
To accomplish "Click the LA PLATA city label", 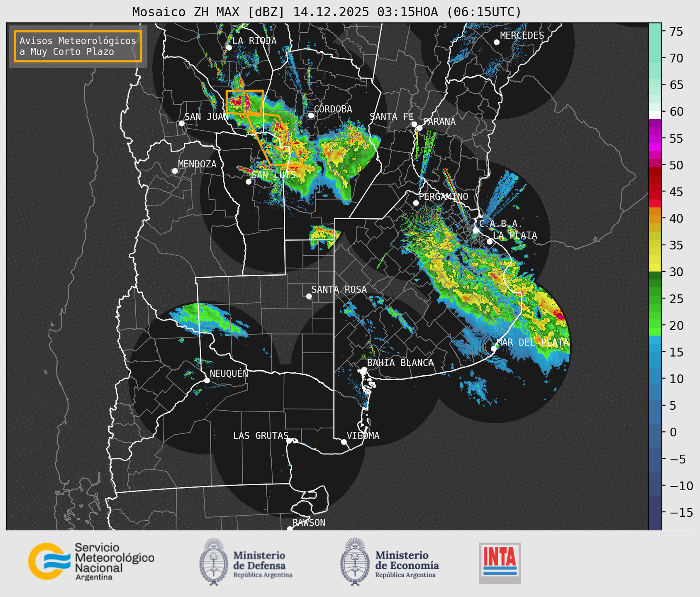I will 515,235.
